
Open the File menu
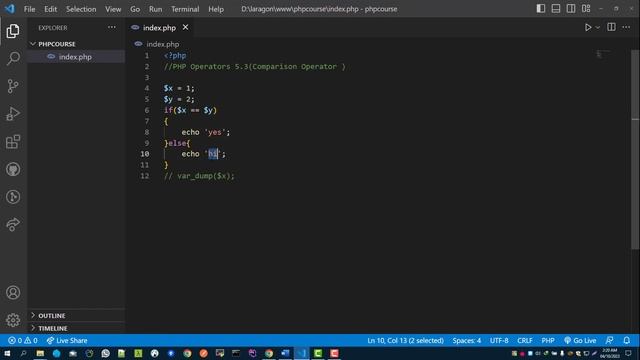29,9
